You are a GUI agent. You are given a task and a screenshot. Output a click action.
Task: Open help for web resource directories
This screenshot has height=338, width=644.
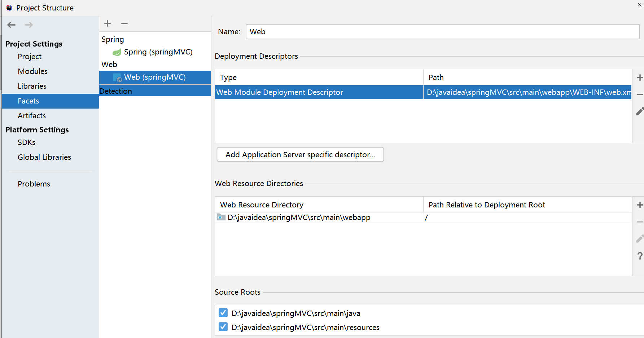[640, 256]
